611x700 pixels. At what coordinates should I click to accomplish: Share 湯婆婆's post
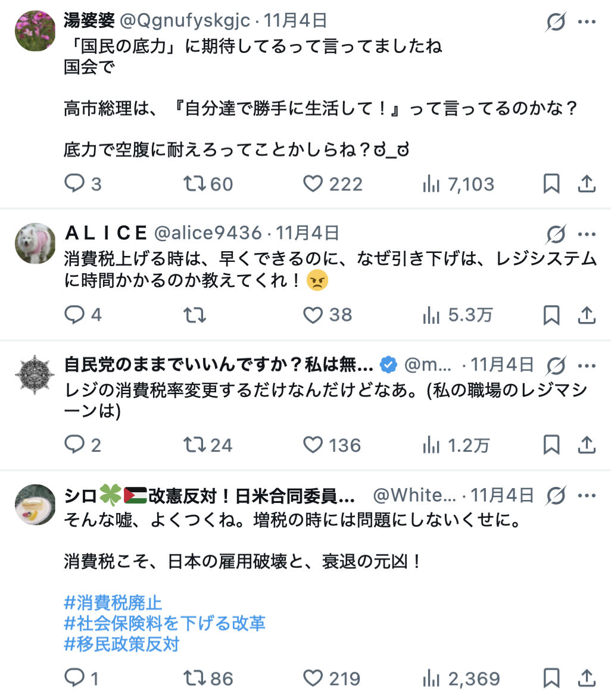pyautogui.click(x=587, y=184)
